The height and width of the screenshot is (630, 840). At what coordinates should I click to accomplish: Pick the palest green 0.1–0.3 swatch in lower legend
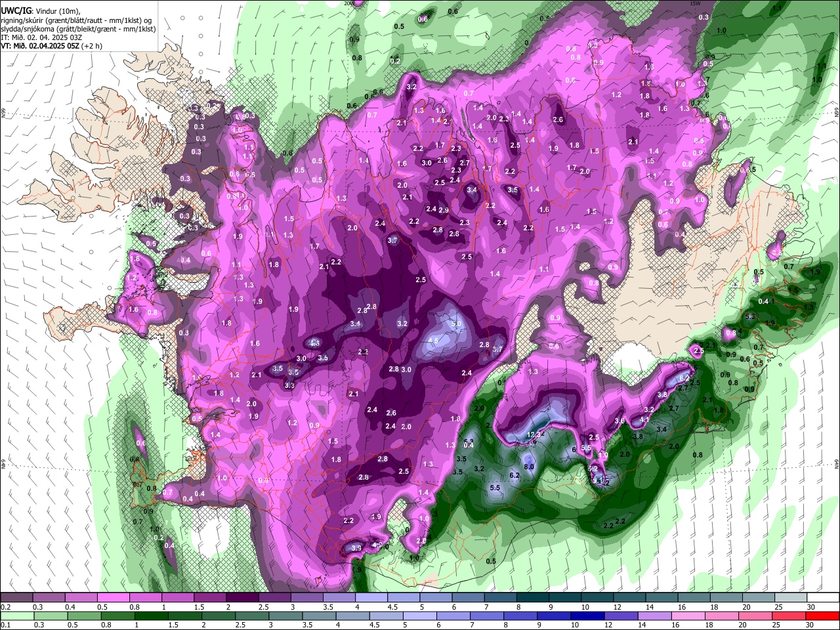pyautogui.click(x=17, y=616)
